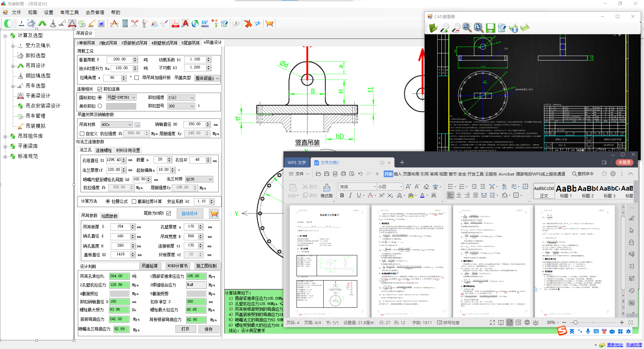Click CAD viewer zoom-page magnifier icon
This screenshot has height=349, width=644.
click(479, 28)
